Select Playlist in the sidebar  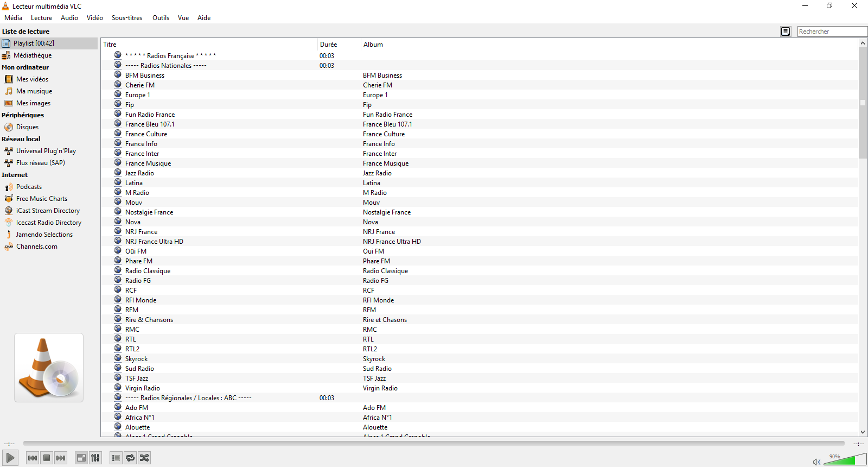pyautogui.click(x=49, y=43)
